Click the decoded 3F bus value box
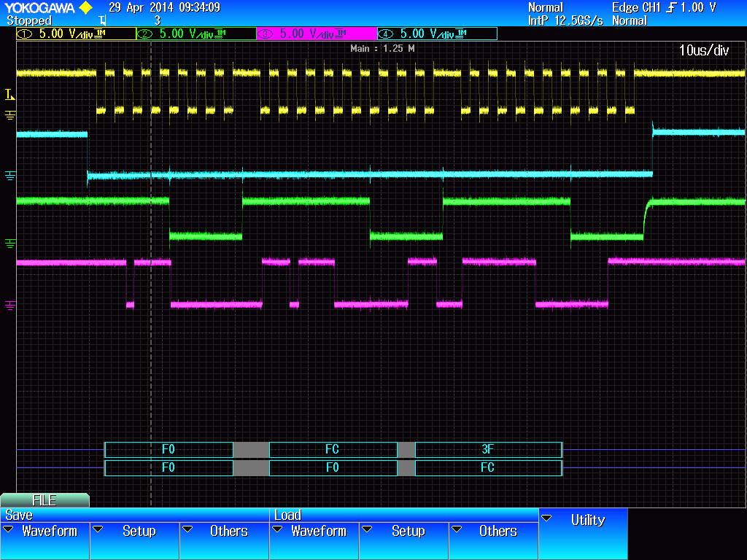 pos(488,449)
